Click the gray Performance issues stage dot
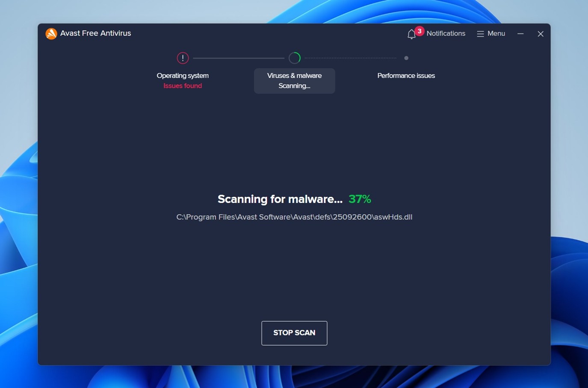The width and height of the screenshot is (588, 388). click(406, 58)
